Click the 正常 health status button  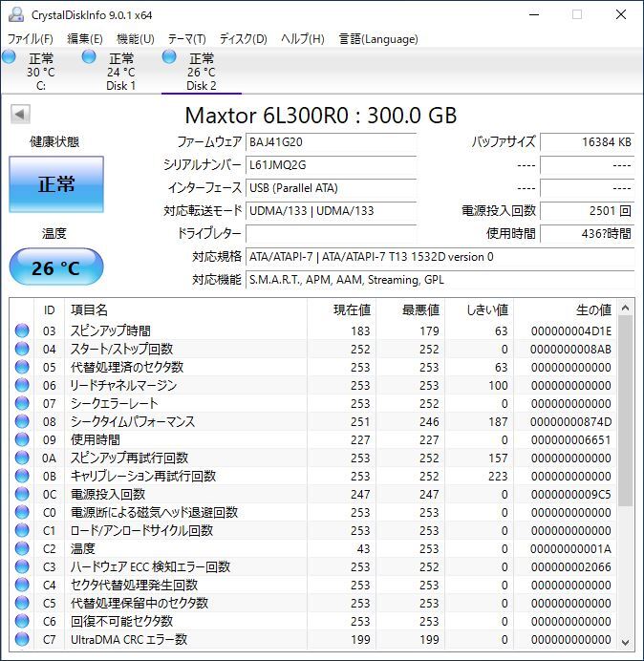pos(55,184)
